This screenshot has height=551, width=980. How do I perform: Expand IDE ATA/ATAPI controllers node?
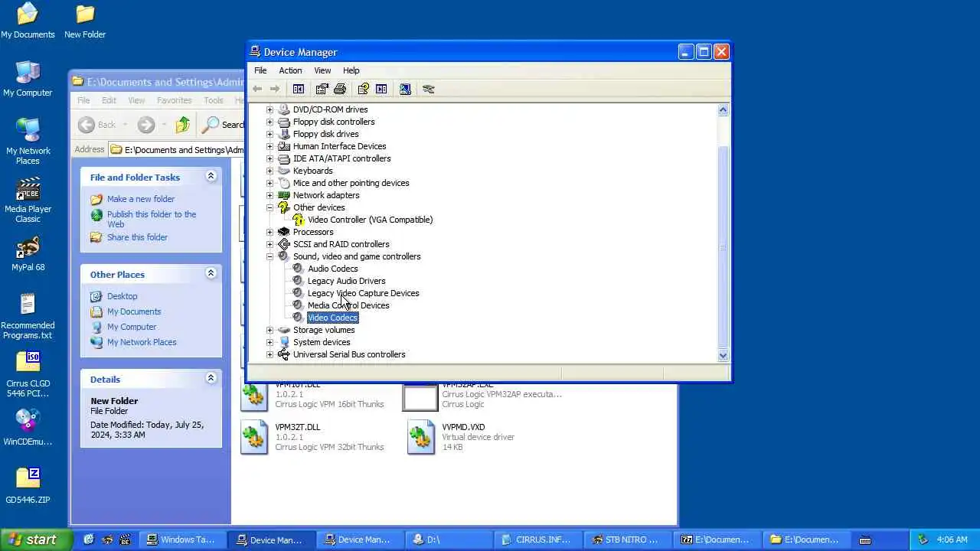point(269,158)
